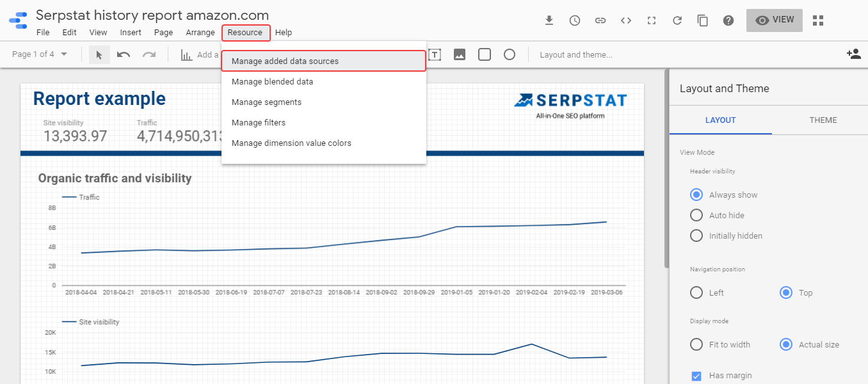Image resolution: width=868 pixels, height=384 pixels.
Task: Click the embed report code icon
Action: tap(626, 20)
